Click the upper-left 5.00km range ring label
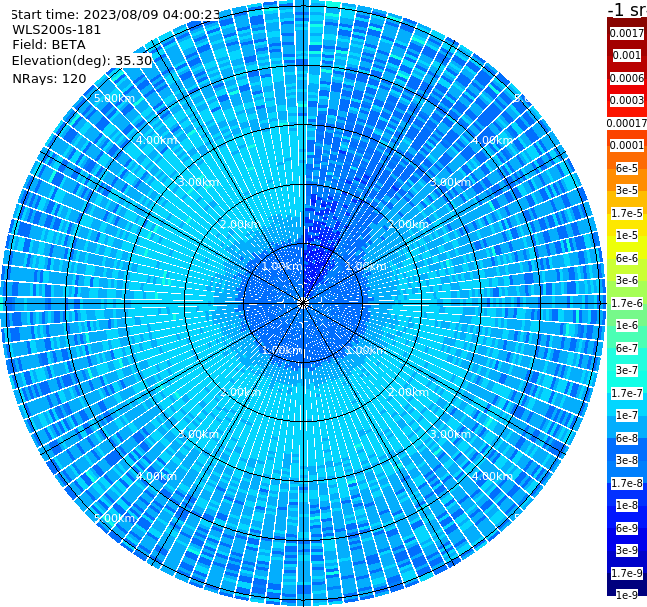This screenshot has width=647, height=607. 114,98
